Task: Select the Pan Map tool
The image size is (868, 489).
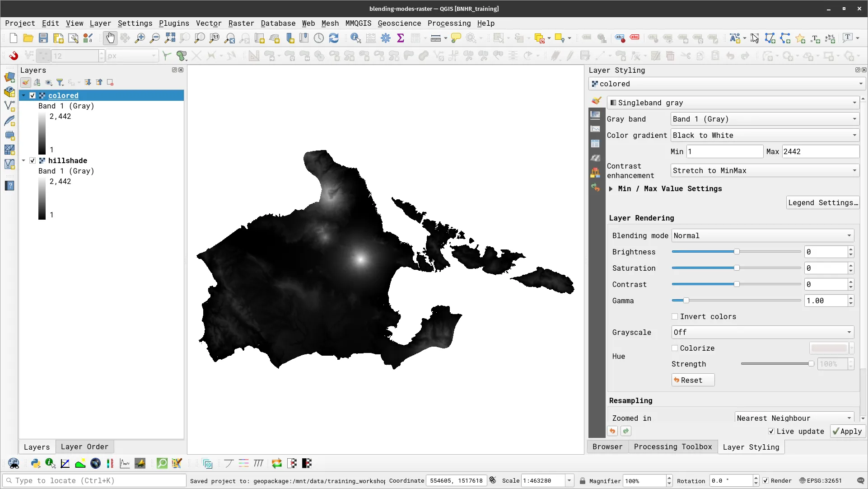Action: 110,38
